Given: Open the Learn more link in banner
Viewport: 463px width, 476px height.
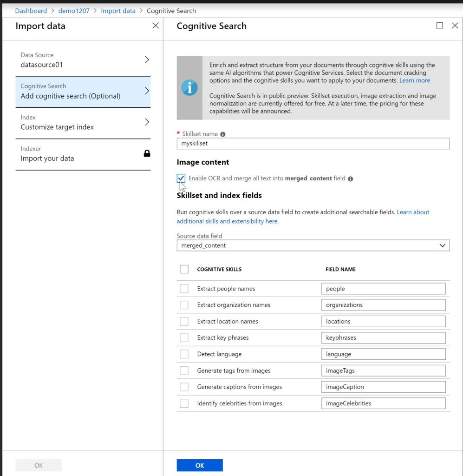Looking at the screenshot, I should (415, 80).
